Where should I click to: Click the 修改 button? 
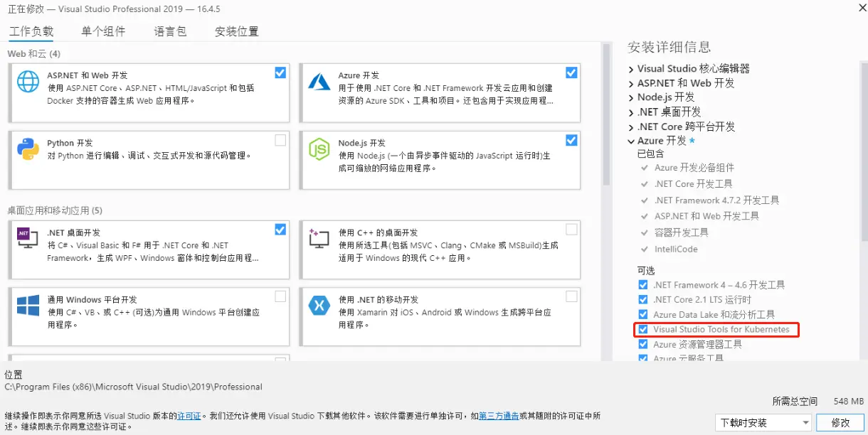coord(840,422)
